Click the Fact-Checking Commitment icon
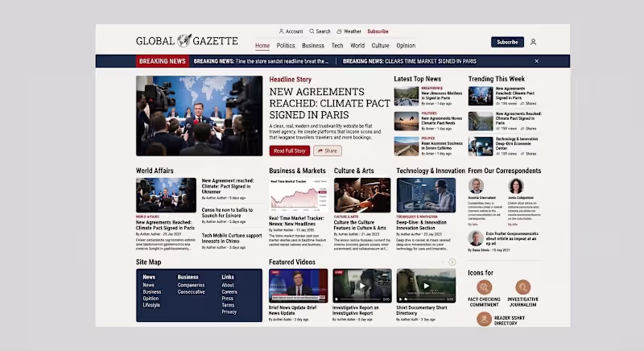This screenshot has height=351, width=644. pos(485,287)
